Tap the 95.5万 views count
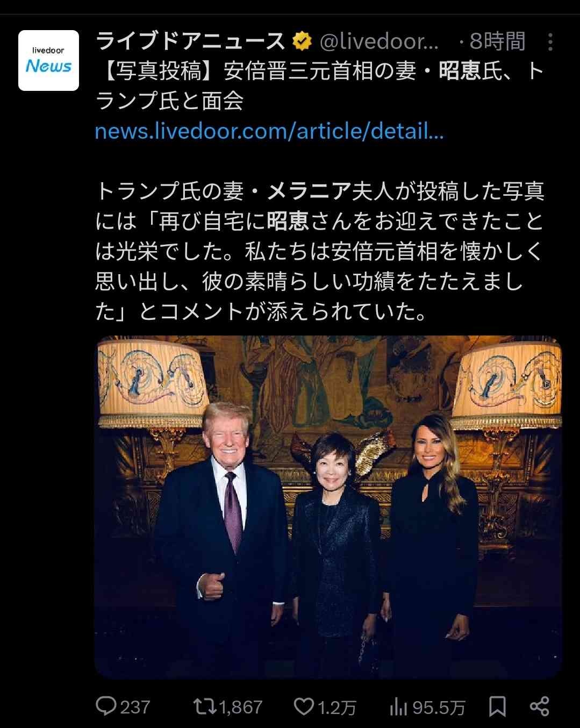This screenshot has width=580, height=728. coord(438,707)
